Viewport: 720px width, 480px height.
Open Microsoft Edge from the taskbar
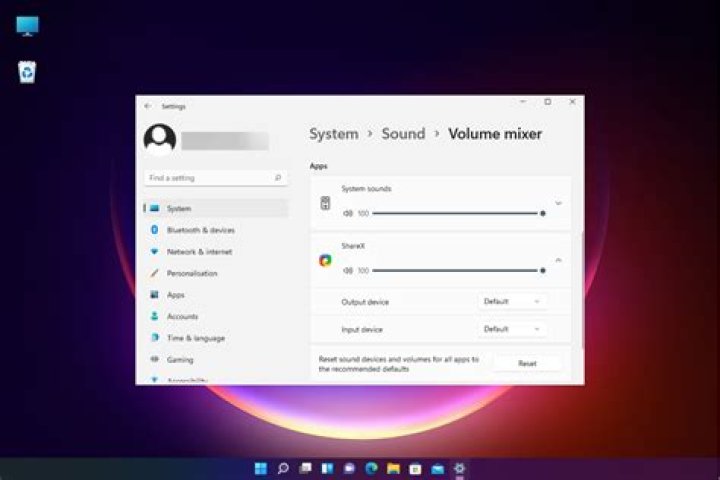tap(372, 468)
